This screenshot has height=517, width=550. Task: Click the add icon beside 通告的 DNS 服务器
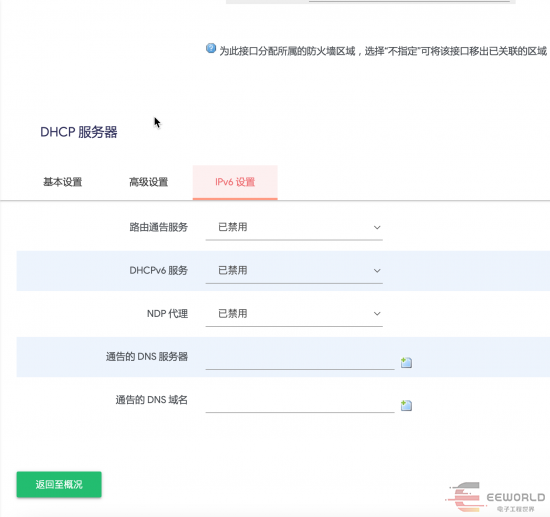[x=406, y=362]
